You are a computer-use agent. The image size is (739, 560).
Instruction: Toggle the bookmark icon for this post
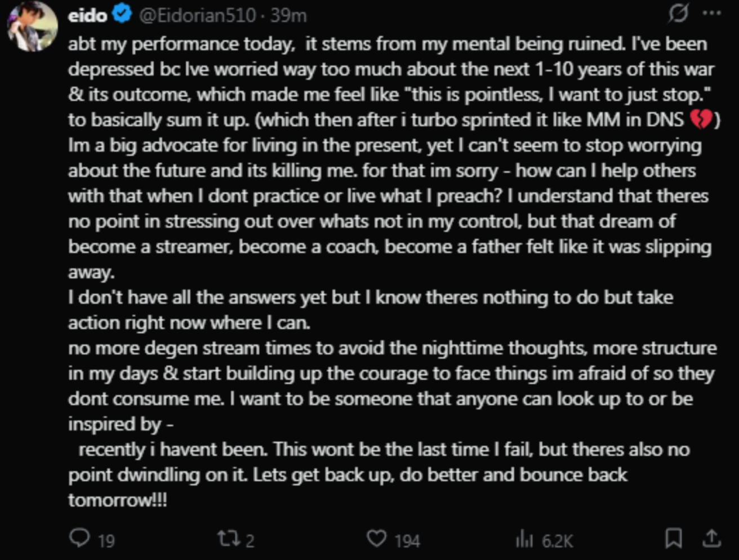(673, 539)
